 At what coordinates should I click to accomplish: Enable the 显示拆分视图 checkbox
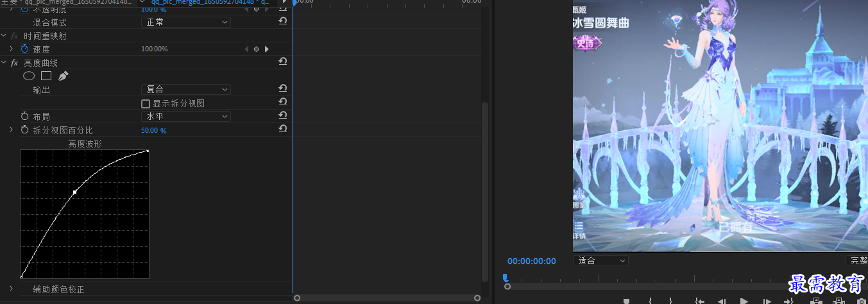pos(145,103)
